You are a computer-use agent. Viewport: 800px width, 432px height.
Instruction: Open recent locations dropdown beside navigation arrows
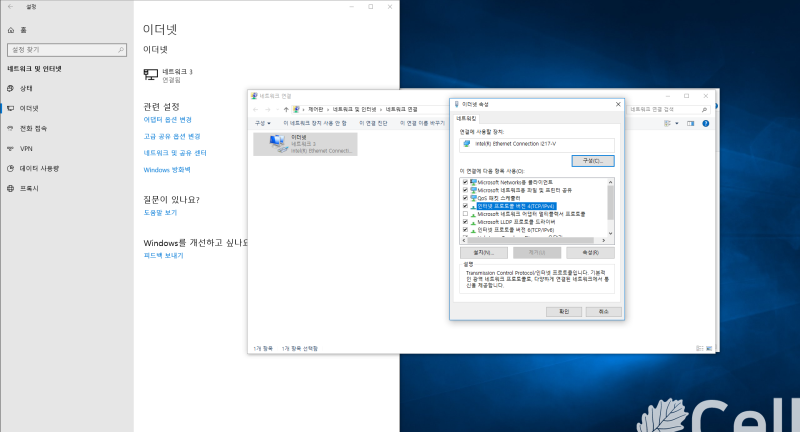pos(277,109)
